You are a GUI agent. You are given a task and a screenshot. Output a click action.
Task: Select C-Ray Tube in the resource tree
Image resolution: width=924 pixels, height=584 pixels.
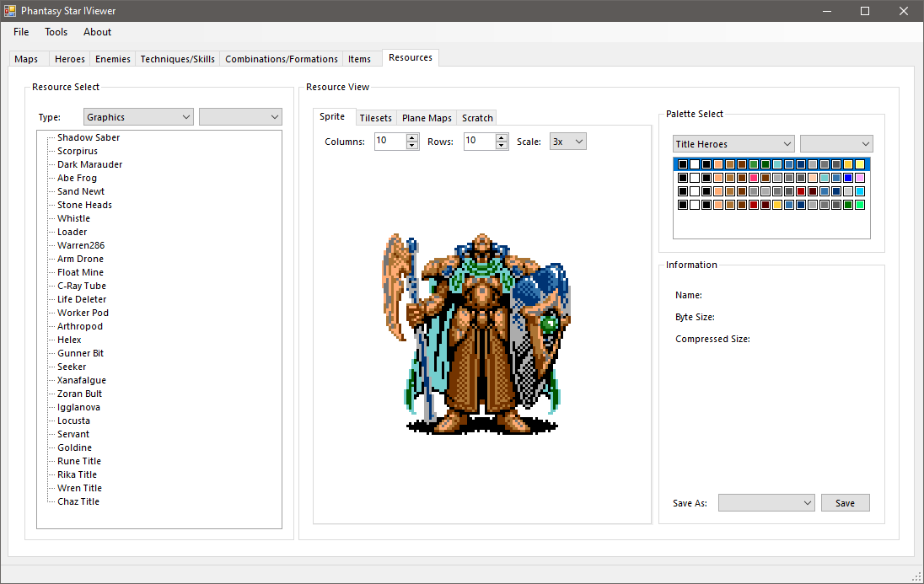(x=81, y=287)
